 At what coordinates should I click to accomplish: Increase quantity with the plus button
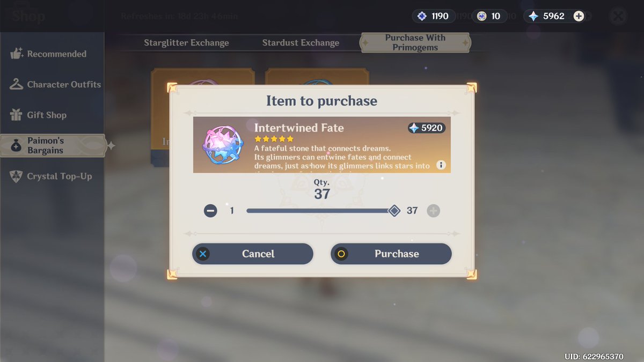pyautogui.click(x=433, y=211)
